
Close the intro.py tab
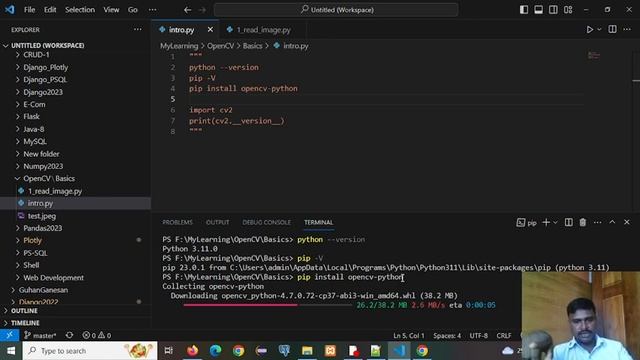pos(210,29)
